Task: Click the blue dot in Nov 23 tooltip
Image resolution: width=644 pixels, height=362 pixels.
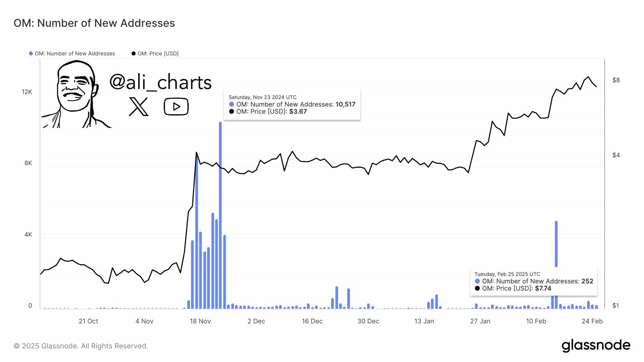Action: tap(231, 104)
